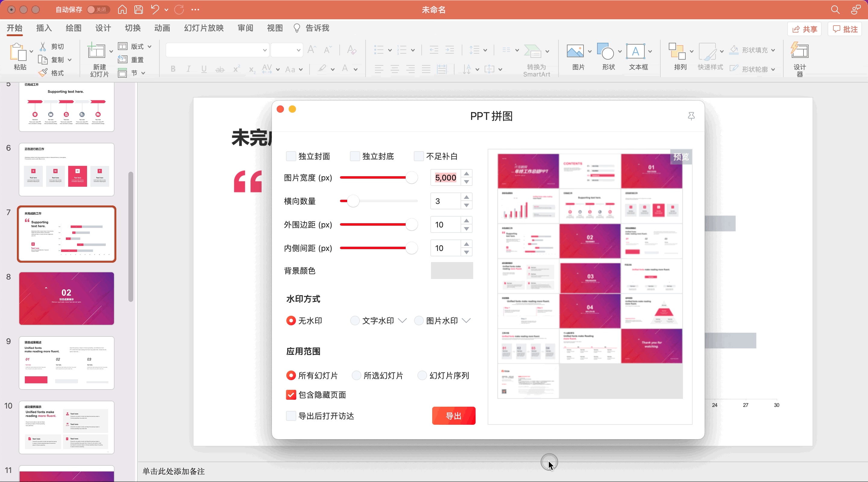This screenshot has height=482, width=868.
Task: Click the Home icon in title bar
Action: (x=122, y=9)
